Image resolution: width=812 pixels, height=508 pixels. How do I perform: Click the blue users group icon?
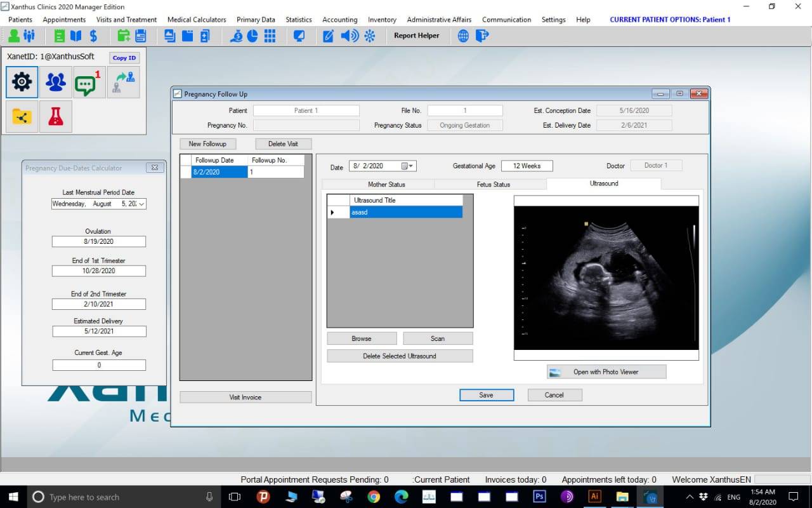pos(56,83)
